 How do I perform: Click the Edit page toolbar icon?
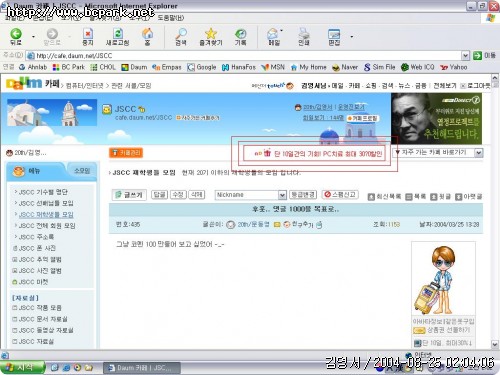(x=334, y=37)
